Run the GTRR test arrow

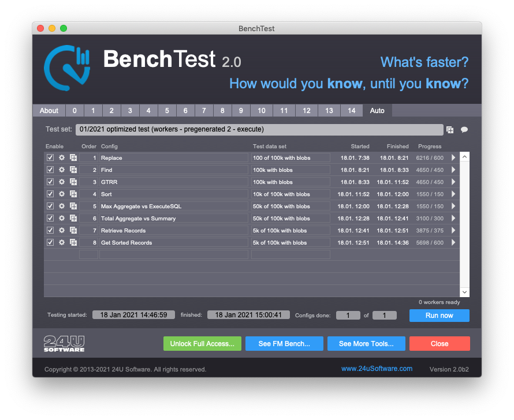(x=453, y=182)
